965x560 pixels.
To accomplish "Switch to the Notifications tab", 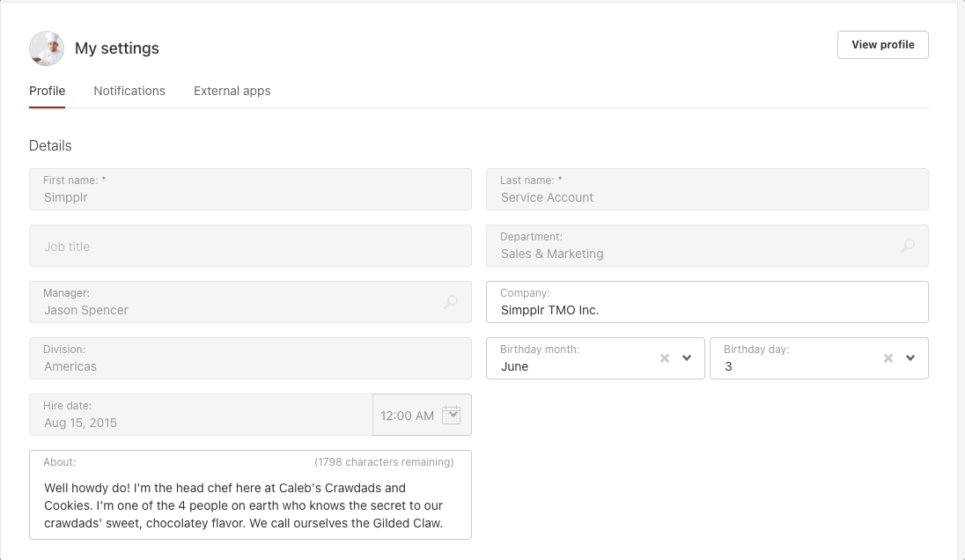I will point(129,91).
